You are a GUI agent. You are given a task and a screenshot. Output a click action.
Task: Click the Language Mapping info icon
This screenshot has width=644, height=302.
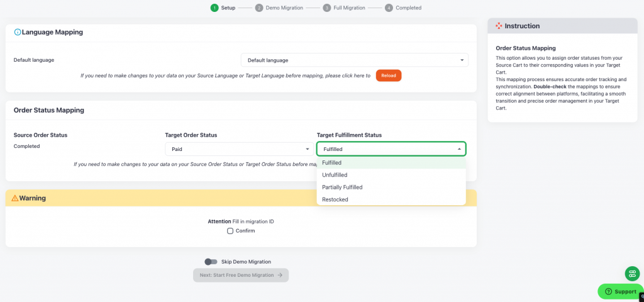tap(18, 32)
